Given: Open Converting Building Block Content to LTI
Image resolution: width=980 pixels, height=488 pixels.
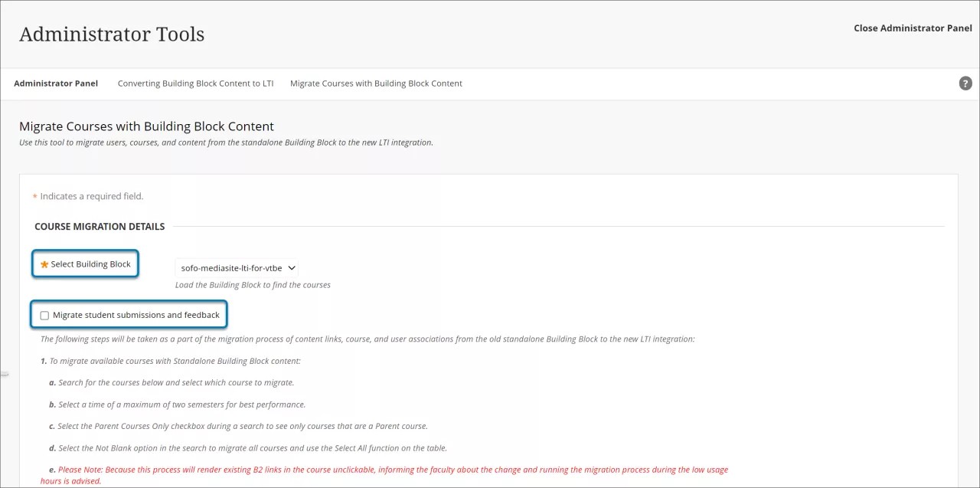Looking at the screenshot, I should pyautogui.click(x=195, y=83).
